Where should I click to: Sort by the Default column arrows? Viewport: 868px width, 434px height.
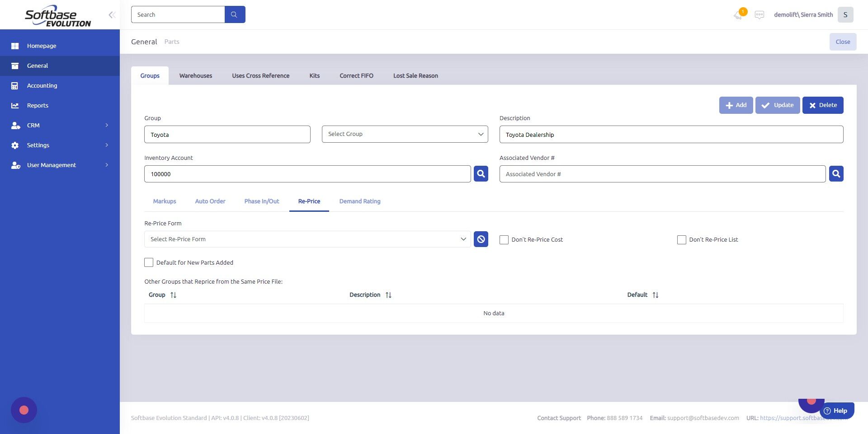click(x=656, y=295)
